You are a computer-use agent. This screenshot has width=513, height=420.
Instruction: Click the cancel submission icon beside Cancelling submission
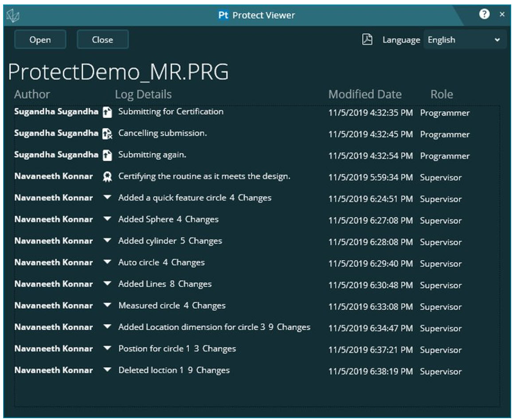[108, 134]
